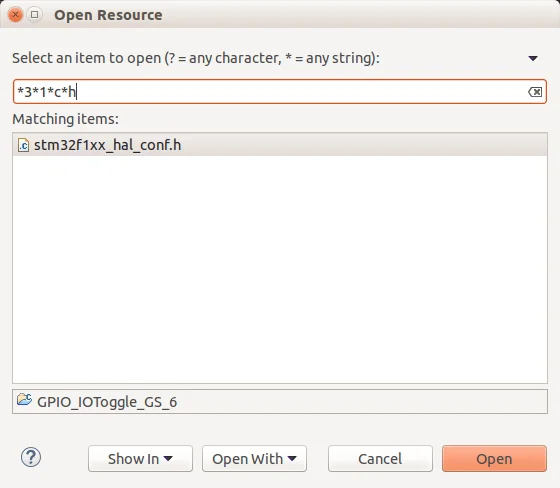The image size is (560, 488).
Task: Click the Matching items label
Action: (x=65, y=119)
